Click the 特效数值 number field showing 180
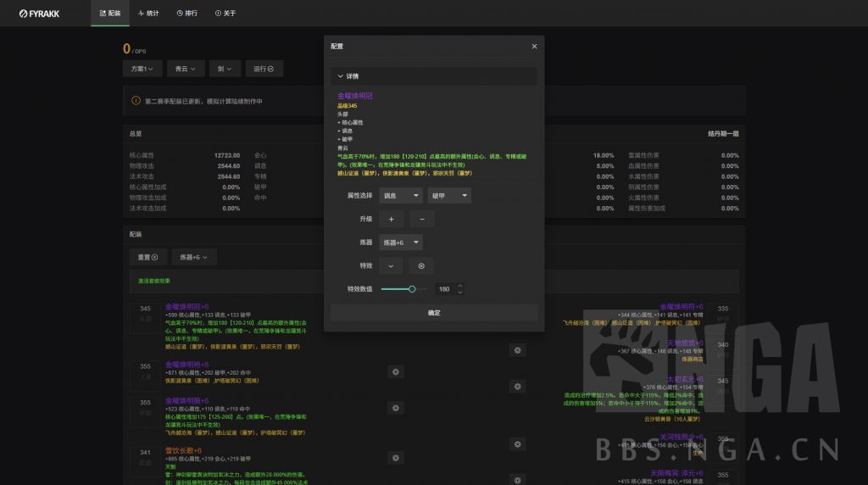 [445, 289]
